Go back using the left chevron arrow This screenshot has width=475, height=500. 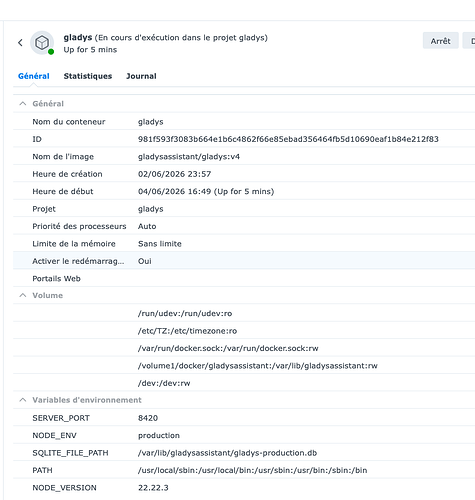(x=20, y=43)
